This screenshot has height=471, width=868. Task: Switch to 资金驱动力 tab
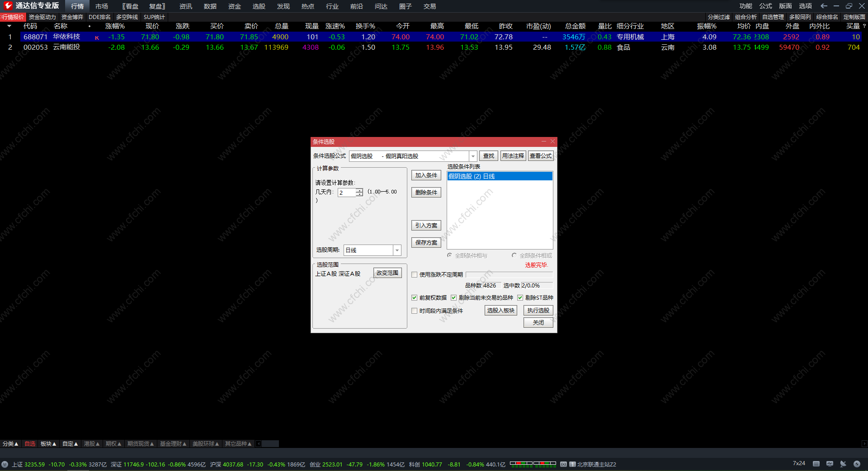pyautogui.click(x=42, y=17)
